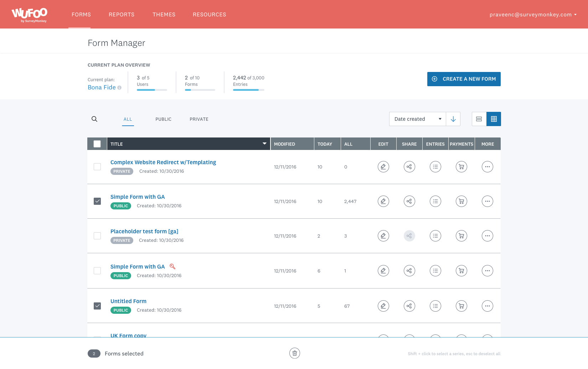This screenshot has width=588, height=369.
Task: Switch to the Reports menu item
Action: (121, 15)
